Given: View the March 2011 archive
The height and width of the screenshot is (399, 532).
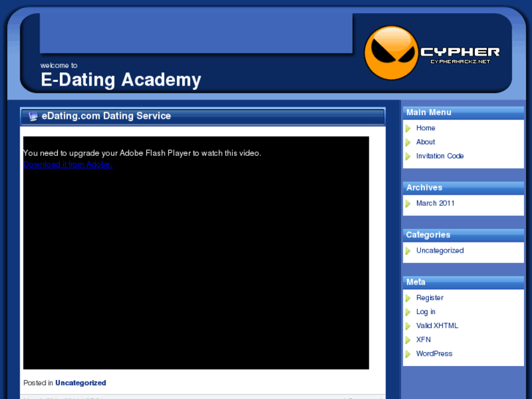Looking at the screenshot, I should click(x=435, y=203).
